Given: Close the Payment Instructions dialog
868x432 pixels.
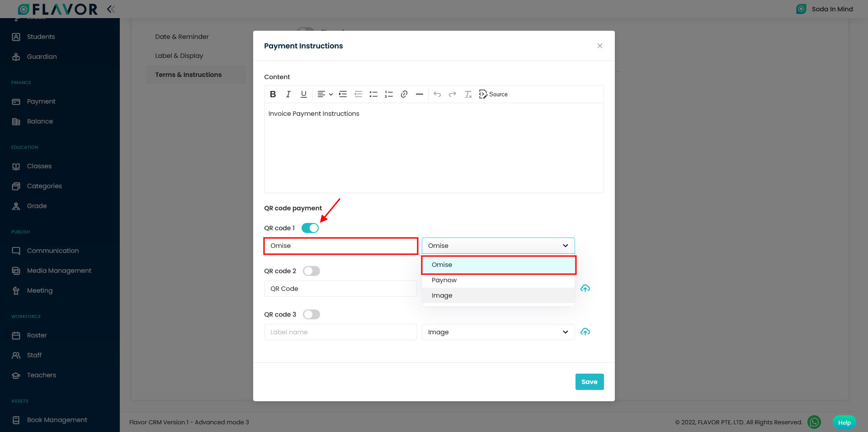Looking at the screenshot, I should click(x=600, y=46).
